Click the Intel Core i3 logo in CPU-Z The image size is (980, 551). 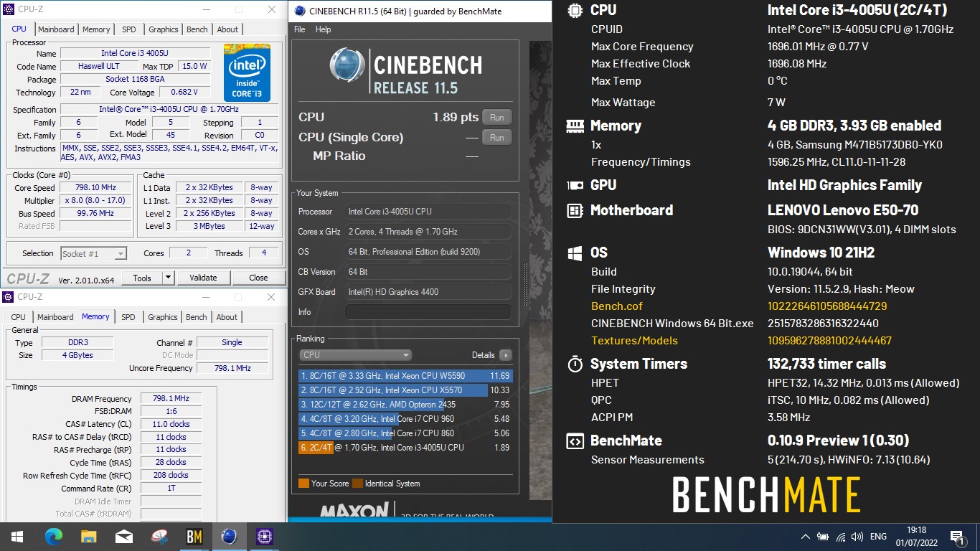point(247,72)
